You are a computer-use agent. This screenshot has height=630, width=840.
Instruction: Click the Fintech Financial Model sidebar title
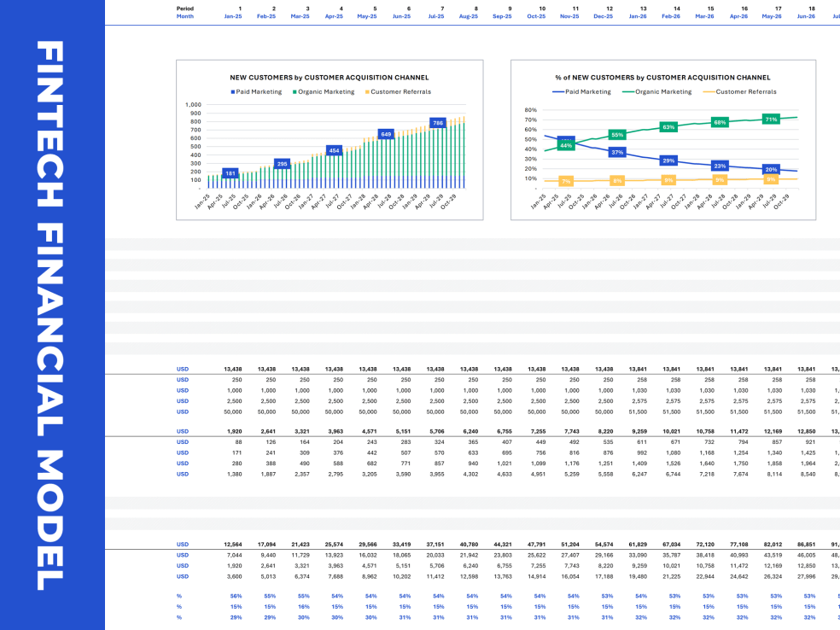[x=52, y=315]
